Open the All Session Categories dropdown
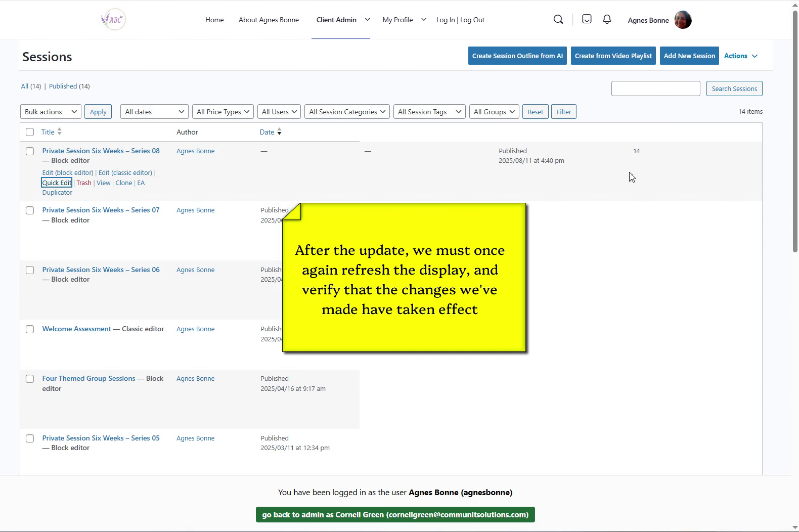This screenshot has width=799, height=532. click(347, 112)
